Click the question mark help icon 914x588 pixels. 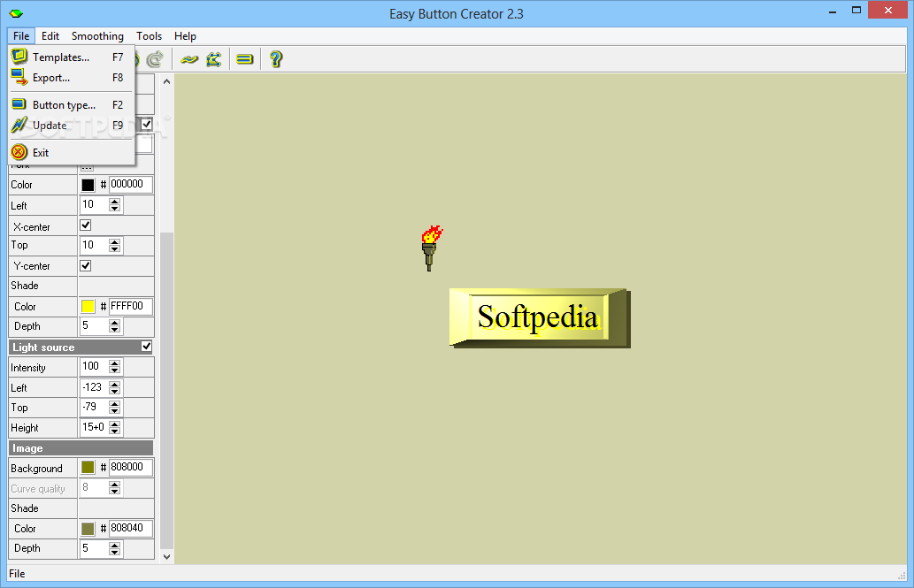[x=276, y=59]
